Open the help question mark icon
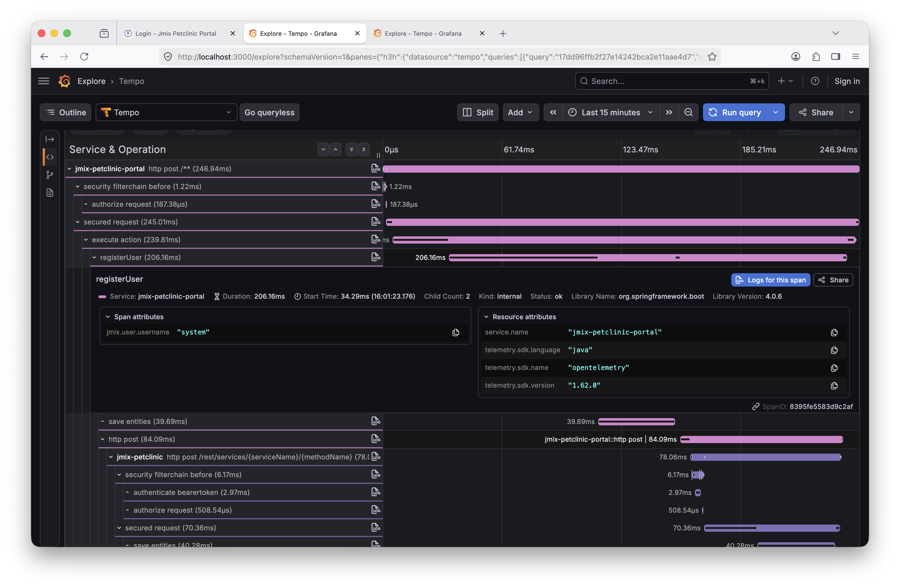The image size is (900, 588). coord(815,81)
